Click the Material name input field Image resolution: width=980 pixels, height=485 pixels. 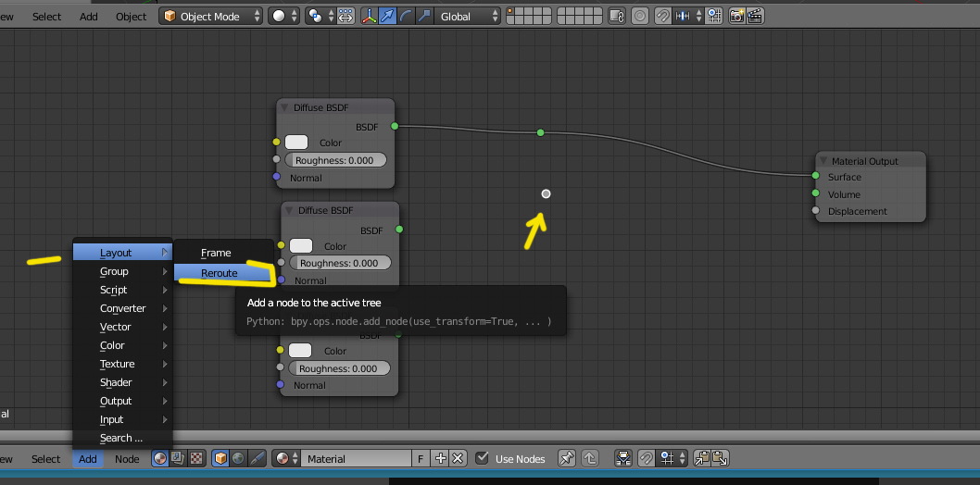pyautogui.click(x=357, y=458)
